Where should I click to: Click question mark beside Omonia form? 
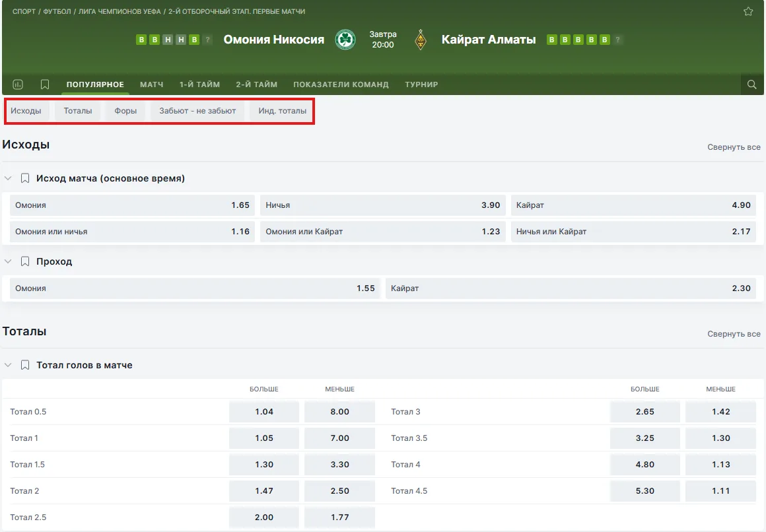(207, 40)
